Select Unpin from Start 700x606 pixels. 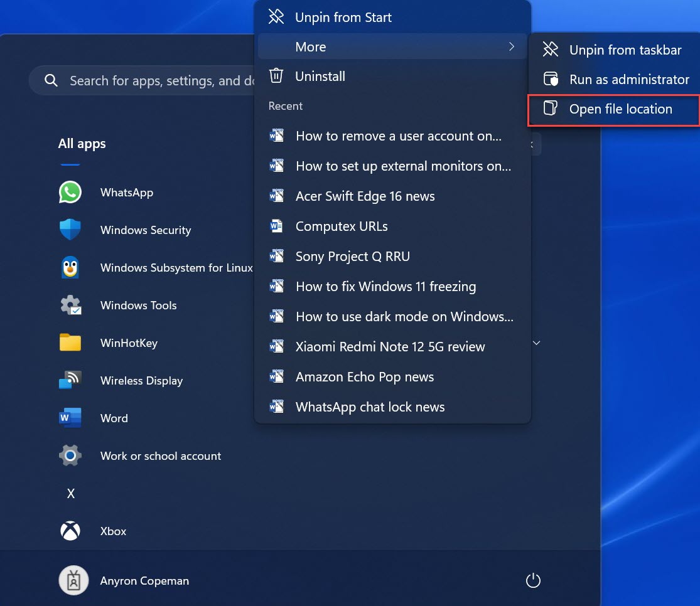click(392, 17)
